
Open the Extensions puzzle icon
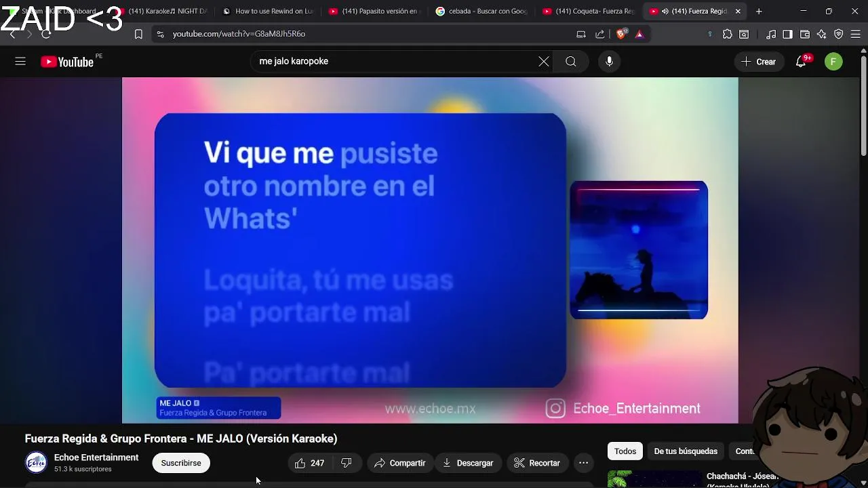tap(728, 34)
